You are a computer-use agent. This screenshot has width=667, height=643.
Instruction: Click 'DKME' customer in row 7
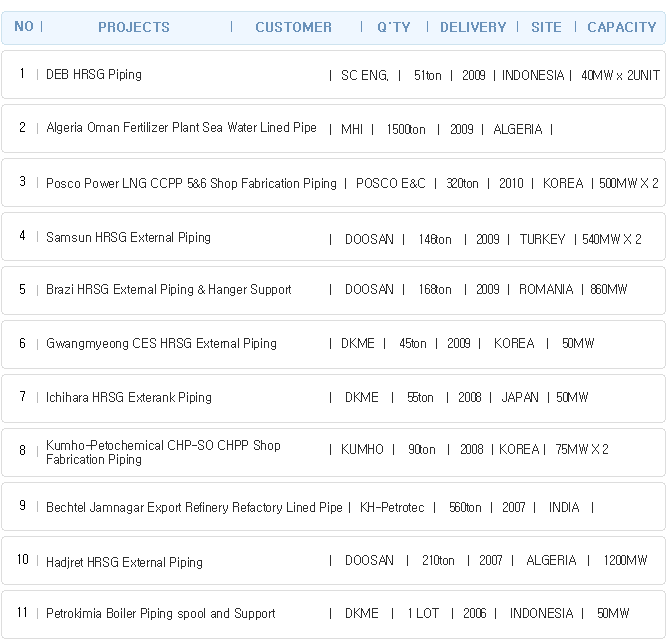coord(362,398)
